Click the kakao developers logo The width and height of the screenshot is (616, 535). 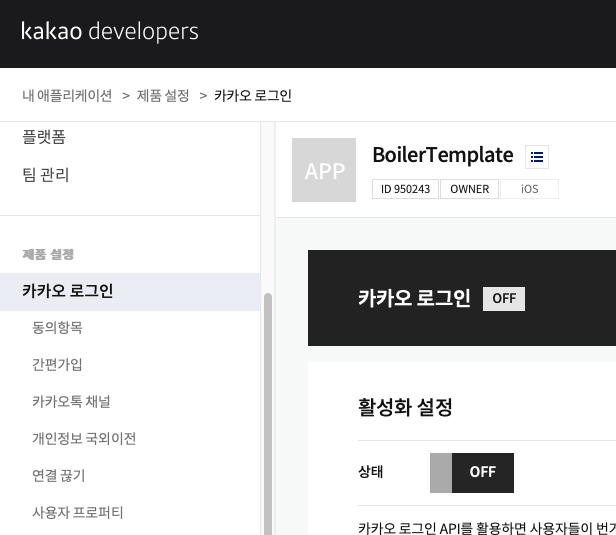coord(110,31)
